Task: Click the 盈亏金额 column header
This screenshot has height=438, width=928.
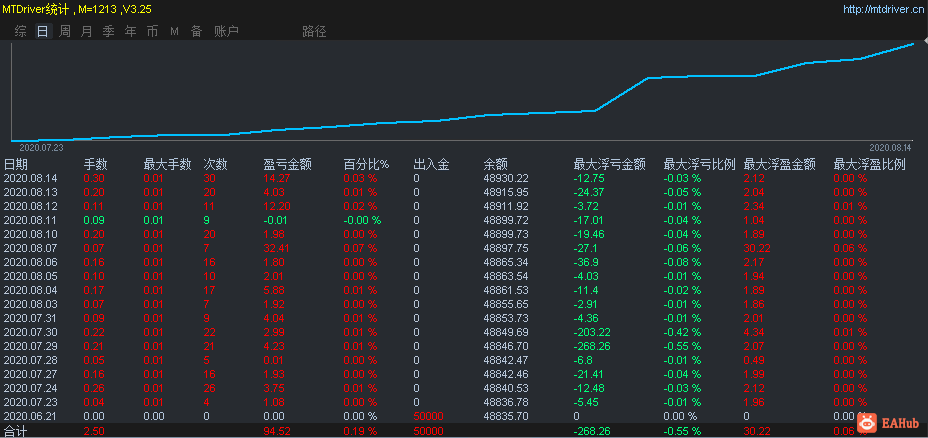Action: (288, 165)
